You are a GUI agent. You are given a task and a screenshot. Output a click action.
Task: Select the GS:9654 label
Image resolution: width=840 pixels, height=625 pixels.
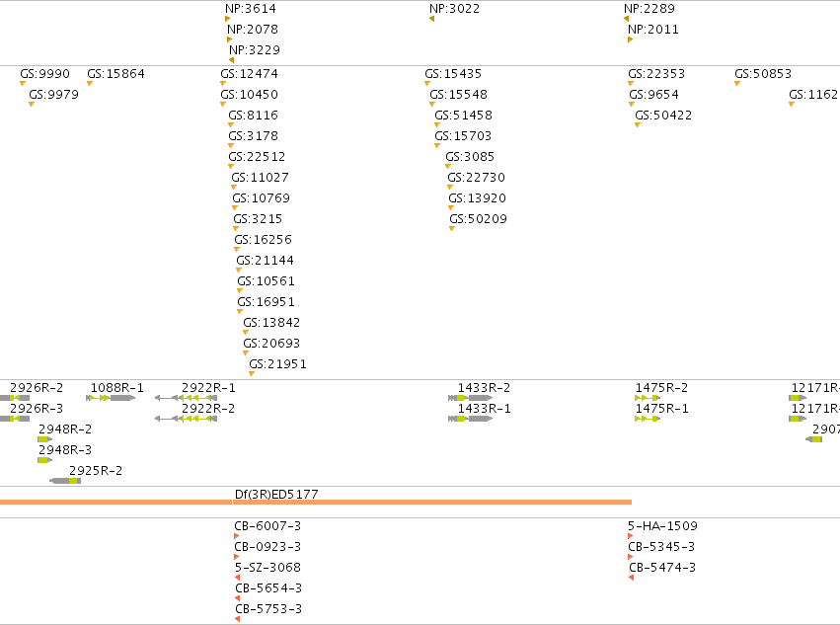coord(654,95)
